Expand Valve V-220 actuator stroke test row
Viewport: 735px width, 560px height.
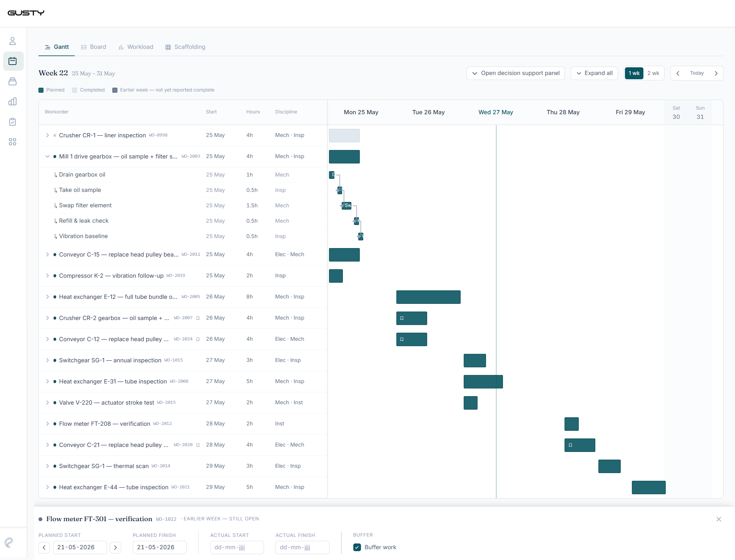(47, 403)
